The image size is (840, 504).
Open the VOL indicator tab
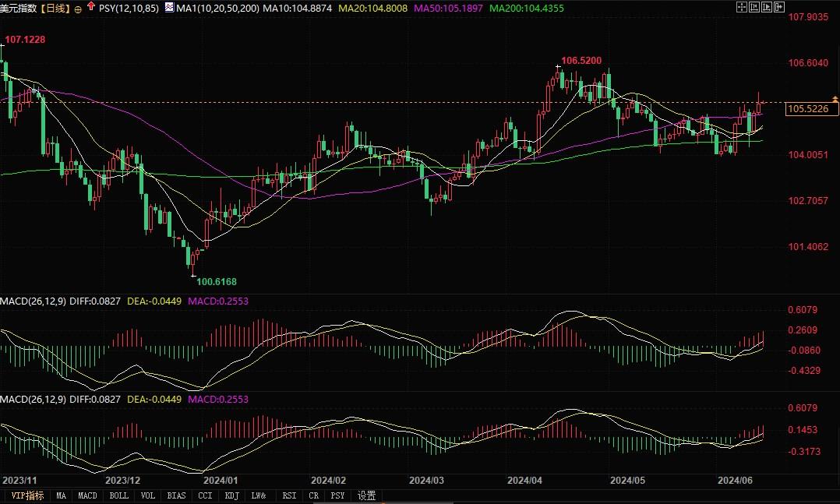[x=147, y=495]
